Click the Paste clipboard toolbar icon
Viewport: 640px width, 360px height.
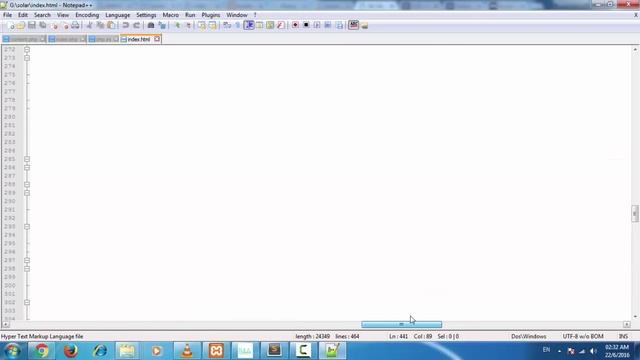pos(111,25)
